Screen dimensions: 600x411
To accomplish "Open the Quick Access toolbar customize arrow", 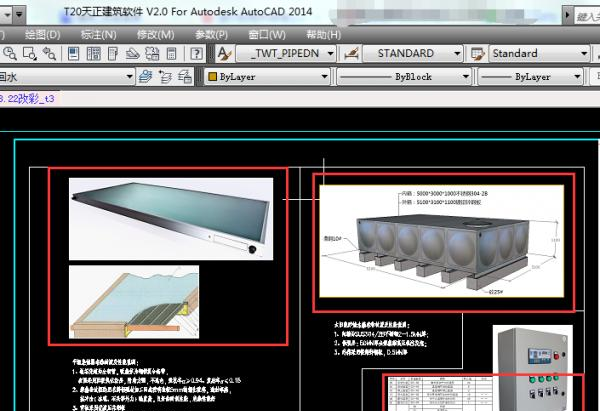I will [x=19, y=15].
